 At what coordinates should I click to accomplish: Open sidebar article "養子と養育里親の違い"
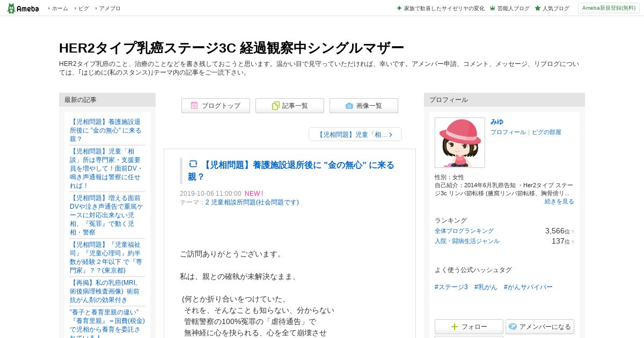click(x=106, y=323)
